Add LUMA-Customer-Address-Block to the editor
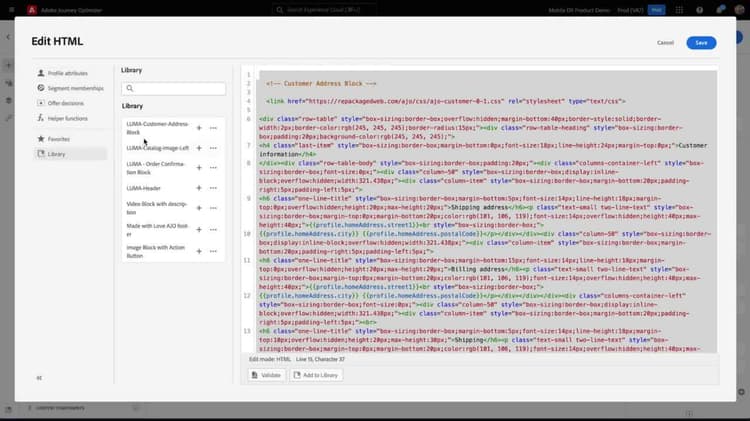This screenshot has height=421, width=750. pyautogui.click(x=199, y=128)
